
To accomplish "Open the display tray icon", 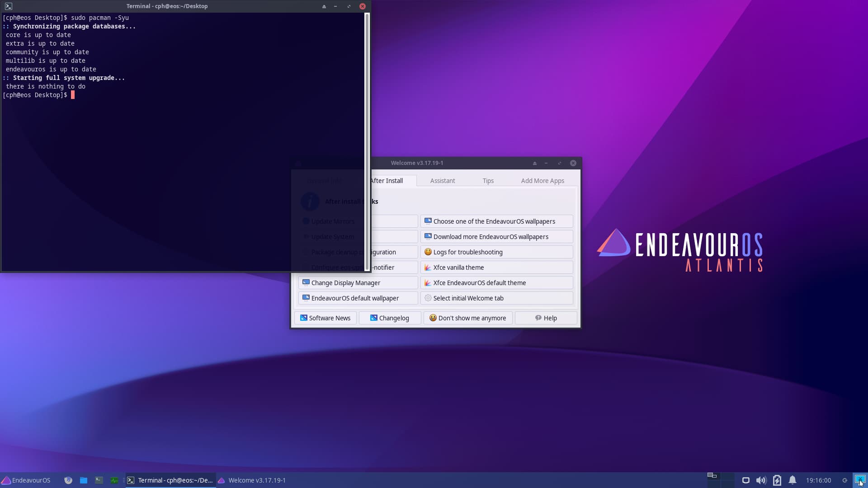I will coord(746,480).
